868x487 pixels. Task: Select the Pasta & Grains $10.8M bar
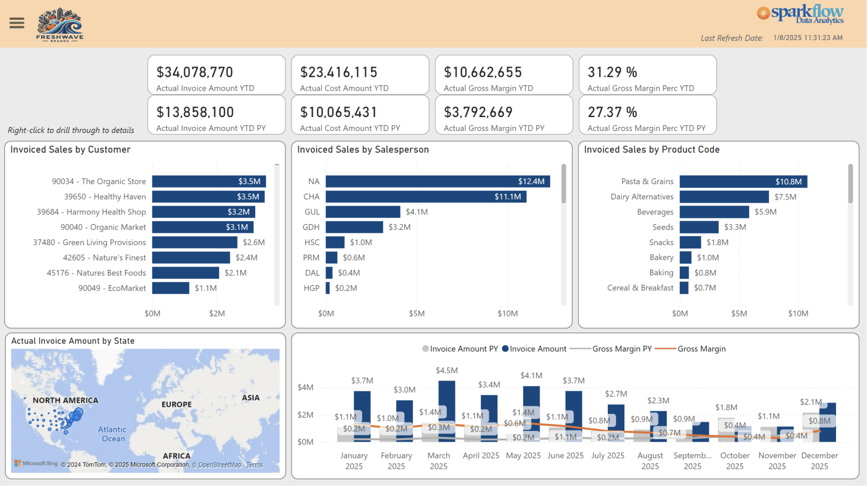[744, 181]
